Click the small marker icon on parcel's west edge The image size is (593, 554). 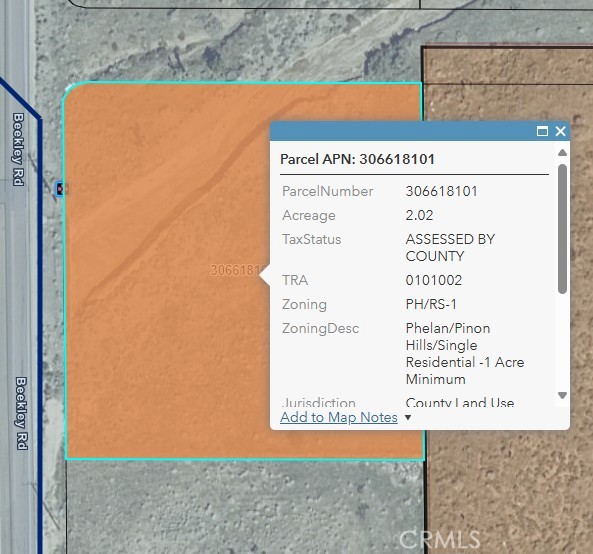61,188
